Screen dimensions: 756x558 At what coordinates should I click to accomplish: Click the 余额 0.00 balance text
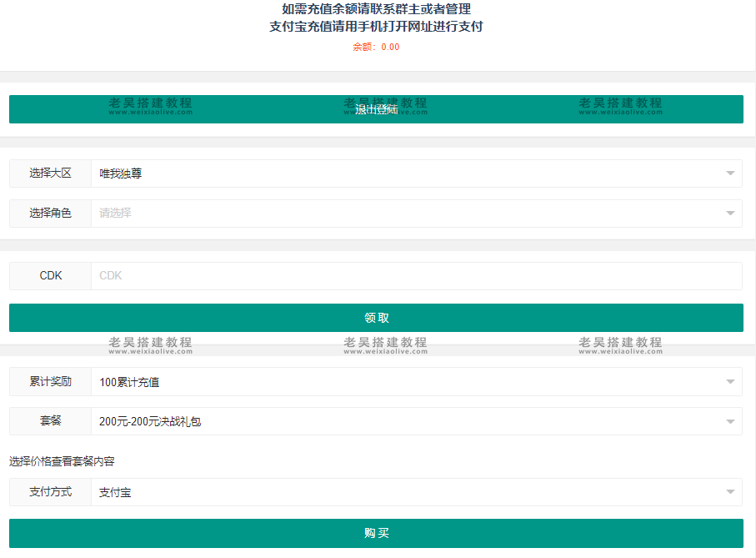(378, 48)
